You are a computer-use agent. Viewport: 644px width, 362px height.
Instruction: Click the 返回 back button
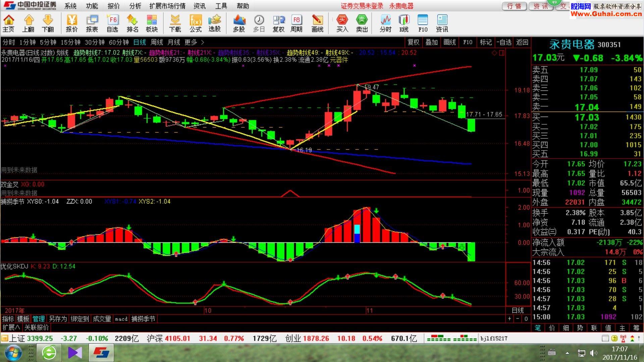[x=522, y=42]
